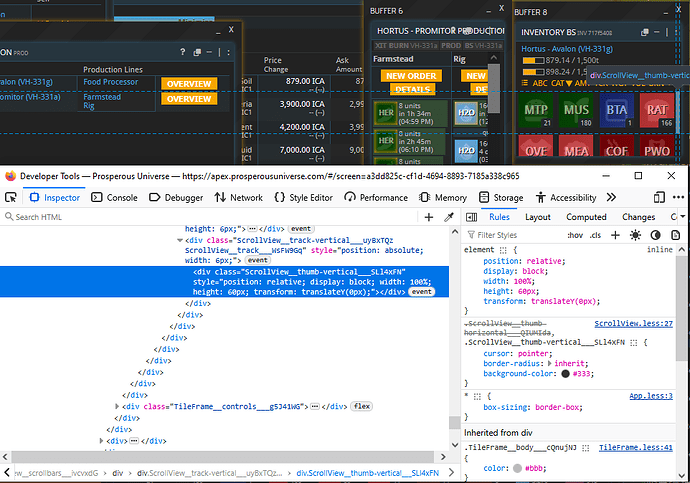Image resolution: width=690 pixels, height=483 pixels.
Task: Click HER icon for order due in 2h 45m
Action: click(385, 141)
